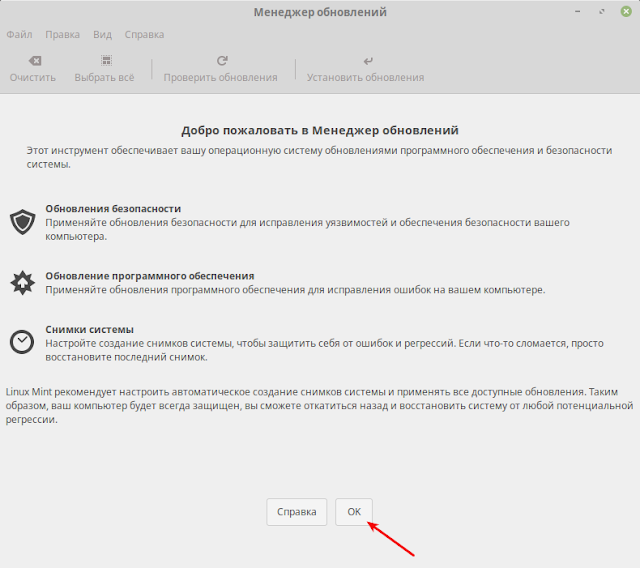Click the intro text starting with Этот инструмент обеспечивает
Screen dimensions: 640x568
319,157
